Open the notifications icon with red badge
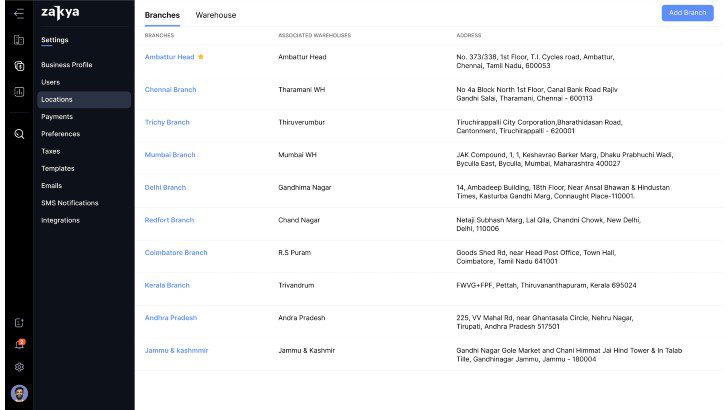 19,345
